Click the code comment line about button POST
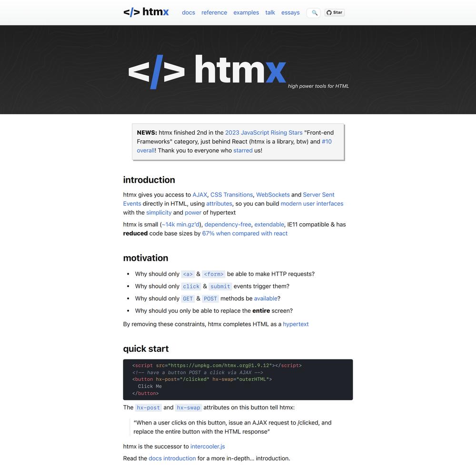 coord(198,373)
